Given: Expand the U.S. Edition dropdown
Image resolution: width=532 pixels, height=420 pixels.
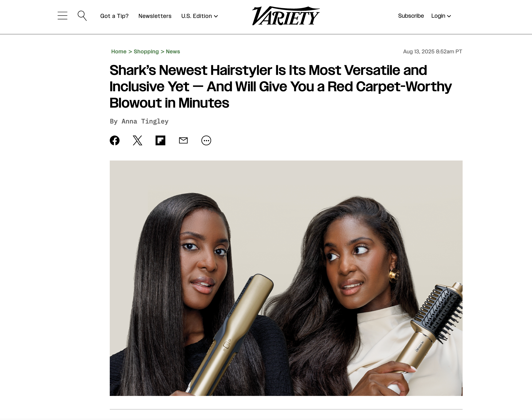Looking at the screenshot, I should (199, 16).
